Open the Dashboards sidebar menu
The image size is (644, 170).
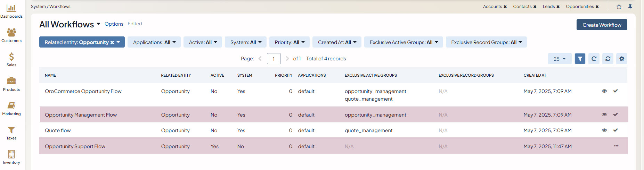[x=11, y=11]
